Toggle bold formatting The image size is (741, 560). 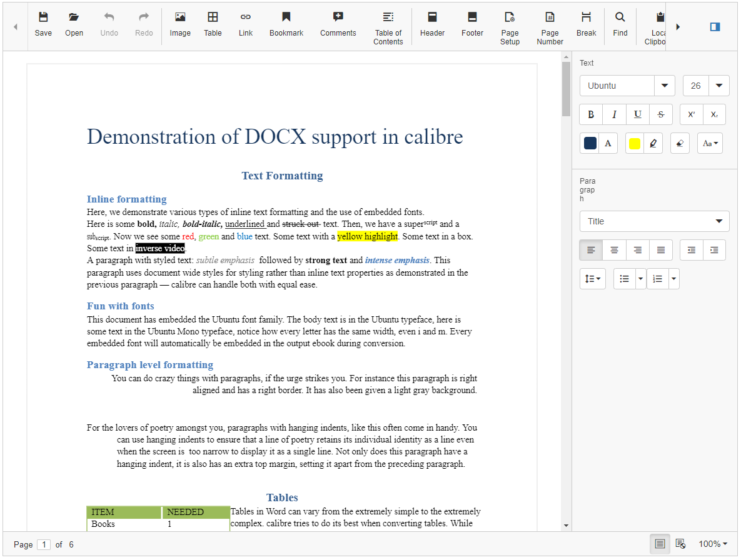(591, 114)
